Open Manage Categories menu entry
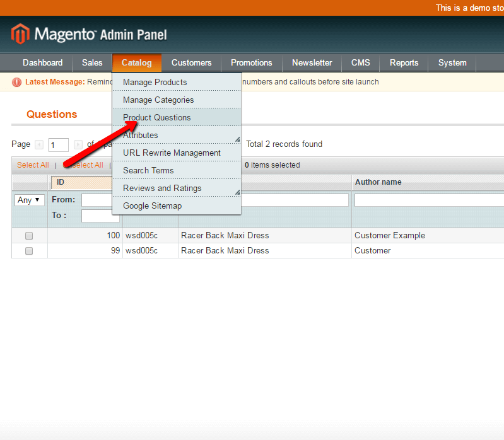The width and height of the screenshot is (504, 440). [x=158, y=100]
